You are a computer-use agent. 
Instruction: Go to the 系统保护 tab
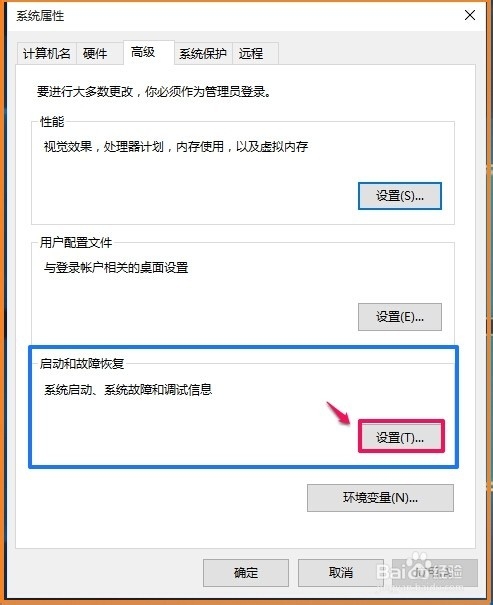203,53
